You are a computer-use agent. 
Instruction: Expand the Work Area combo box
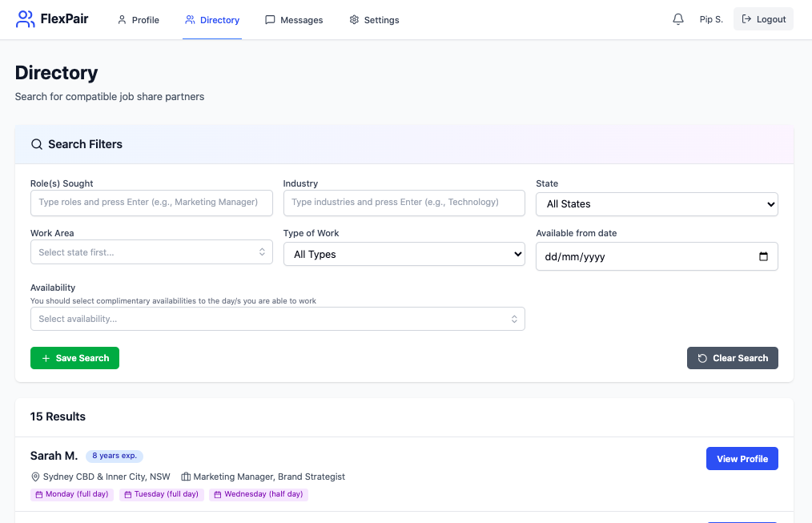point(151,252)
